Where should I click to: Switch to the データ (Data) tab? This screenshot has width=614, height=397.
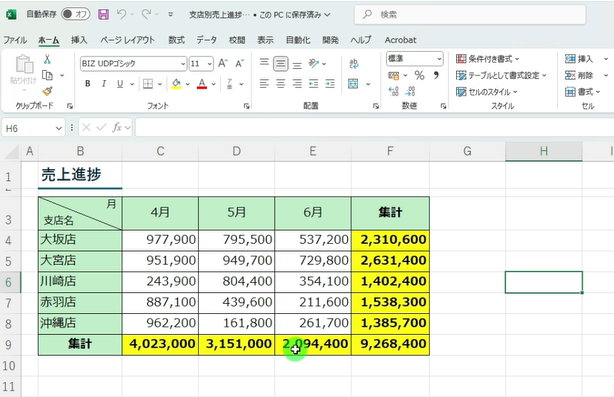206,40
